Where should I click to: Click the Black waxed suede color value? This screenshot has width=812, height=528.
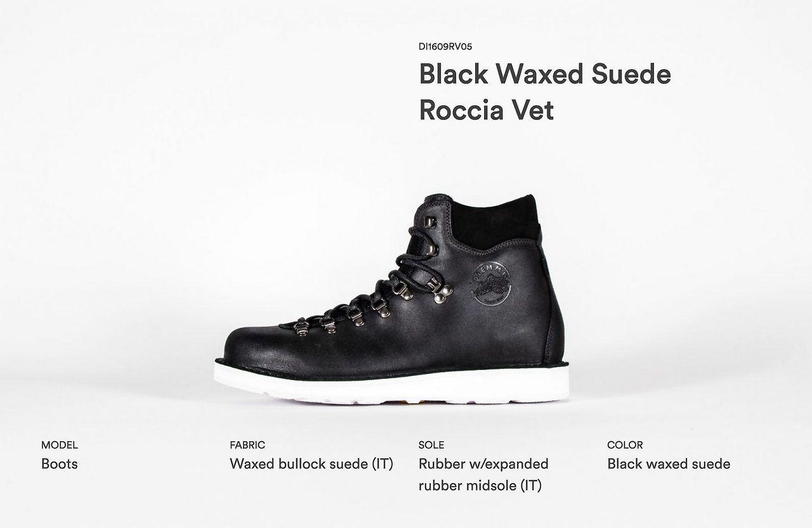coord(669,464)
